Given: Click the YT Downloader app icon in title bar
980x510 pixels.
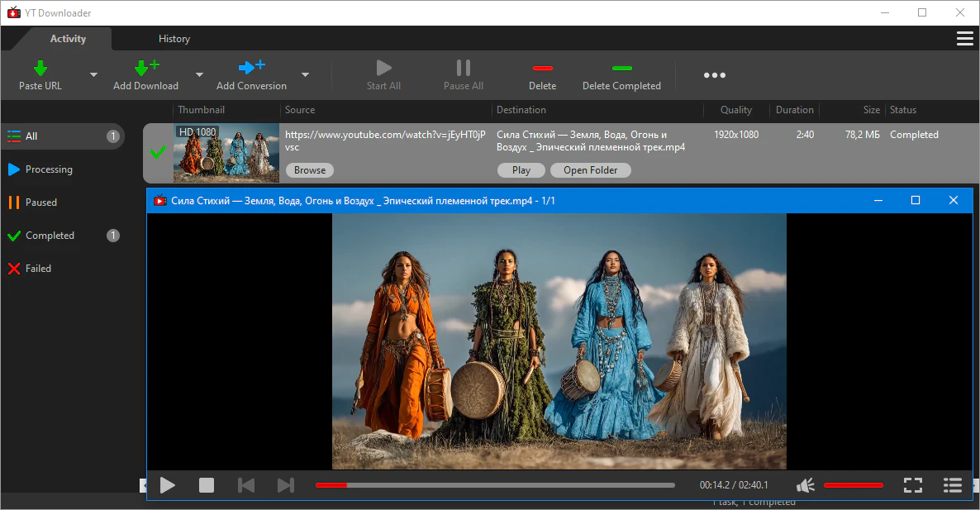Looking at the screenshot, I should click(x=14, y=12).
